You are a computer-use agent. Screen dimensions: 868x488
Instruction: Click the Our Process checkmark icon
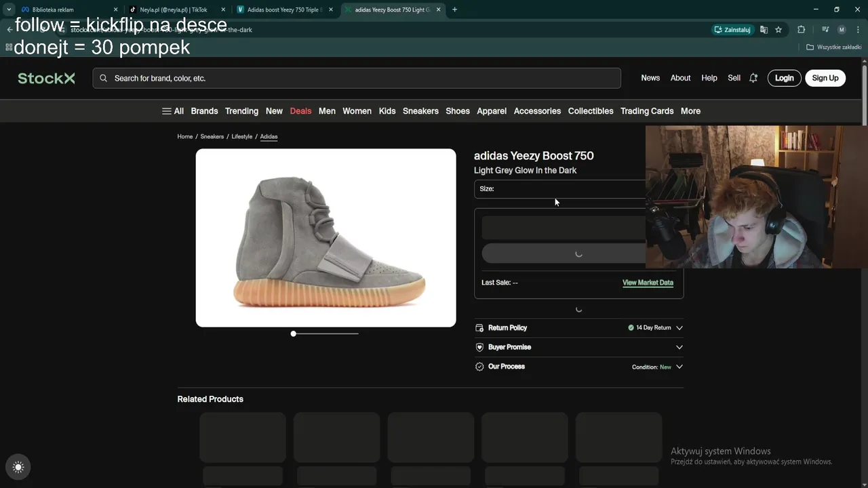point(479,367)
